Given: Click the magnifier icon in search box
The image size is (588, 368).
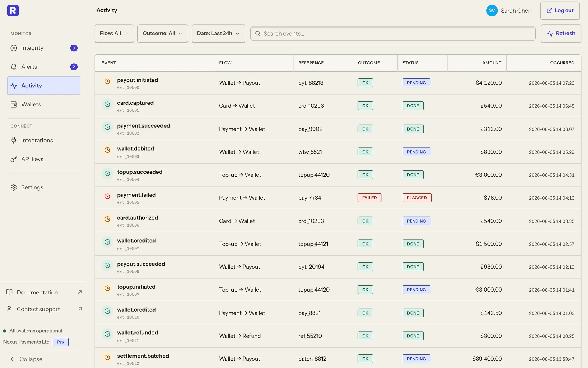Looking at the screenshot, I should click(x=258, y=34).
